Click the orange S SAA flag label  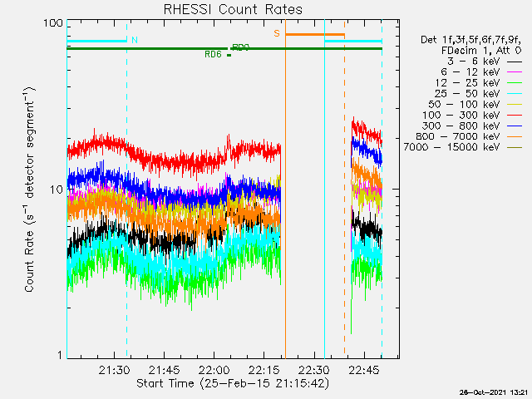[x=277, y=33]
